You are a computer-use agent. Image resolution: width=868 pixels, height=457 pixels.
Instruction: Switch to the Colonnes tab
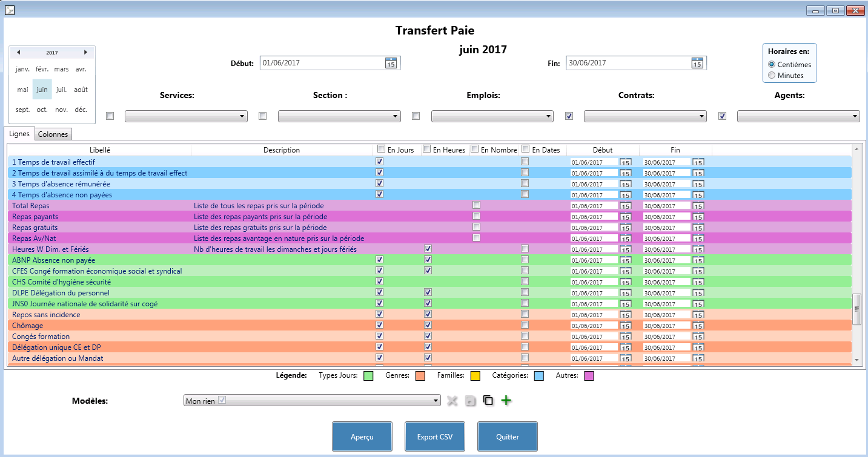(53, 134)
